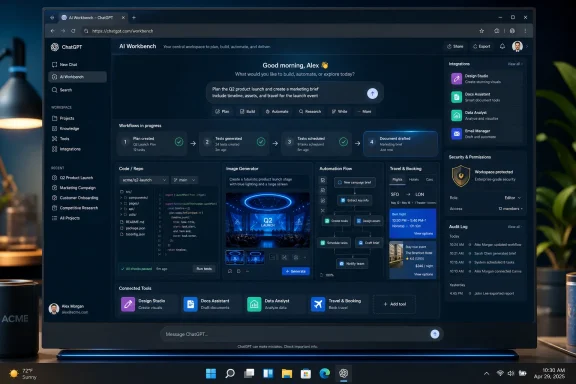The width and height of the screenshot is (576, 384).
Task: View all Integrations link
Action: coord(514,64)
